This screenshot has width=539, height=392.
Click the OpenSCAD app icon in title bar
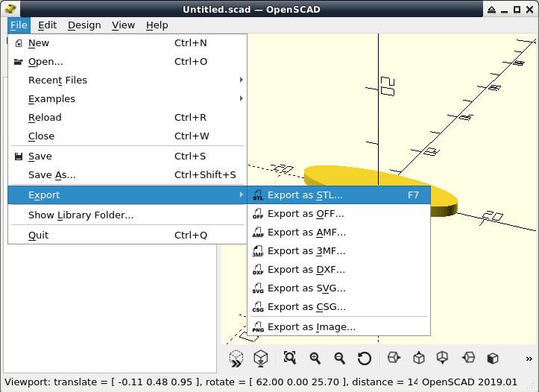[x=10, y=9]
